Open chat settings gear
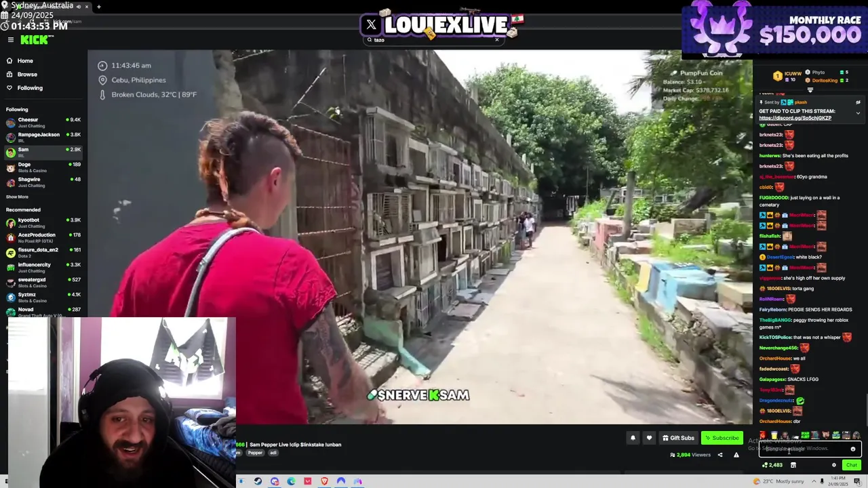The image size is (868, 488). 834,465
